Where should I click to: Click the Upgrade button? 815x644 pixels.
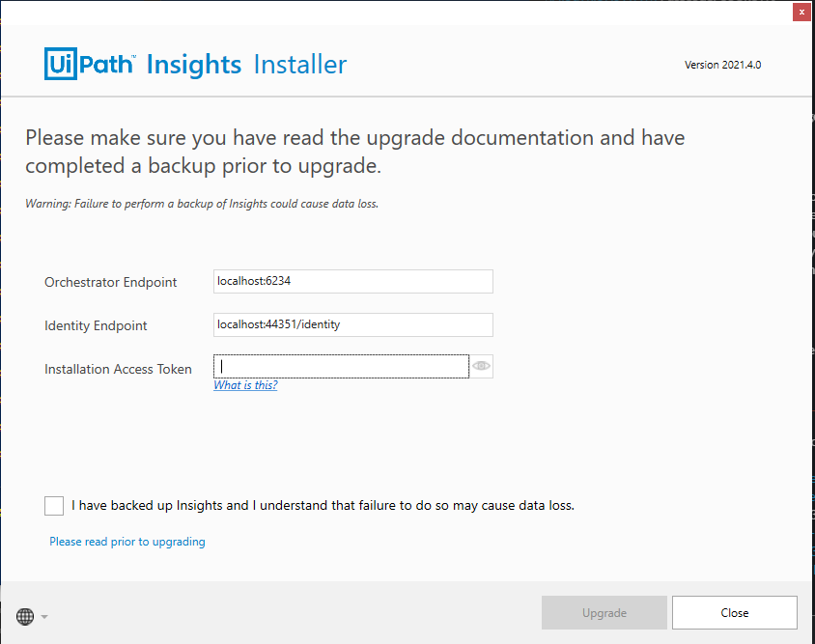pyautogui.click(x=604, y=613)
